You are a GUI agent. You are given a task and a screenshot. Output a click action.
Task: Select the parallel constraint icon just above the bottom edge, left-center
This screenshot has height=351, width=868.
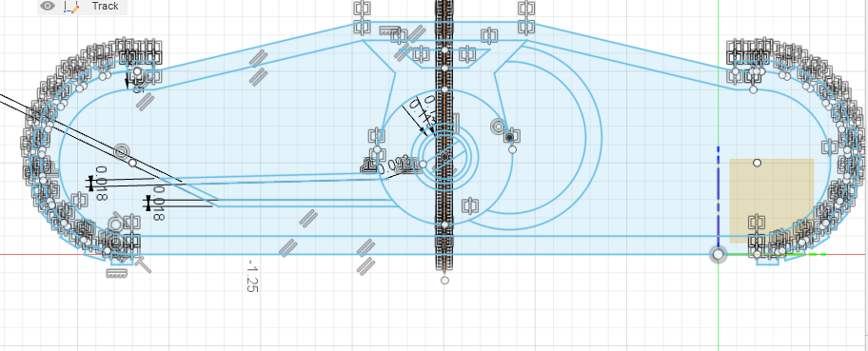click(287, 247)
